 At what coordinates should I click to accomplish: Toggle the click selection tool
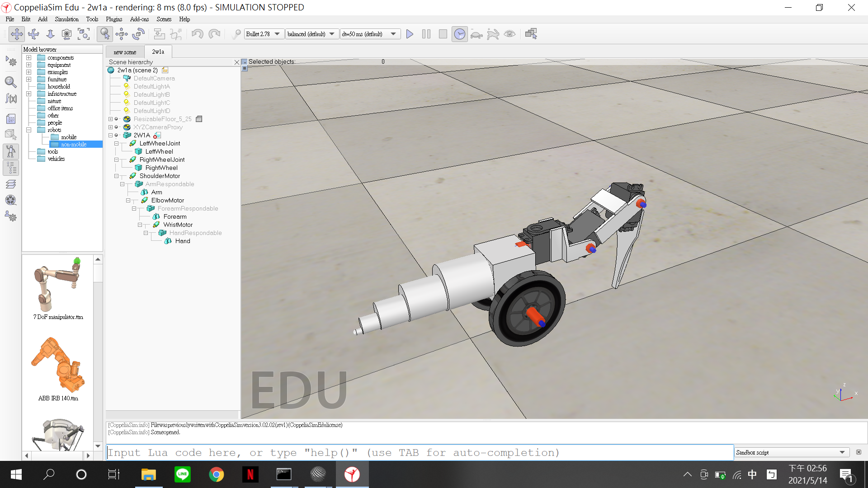click(x=104, y=34)
